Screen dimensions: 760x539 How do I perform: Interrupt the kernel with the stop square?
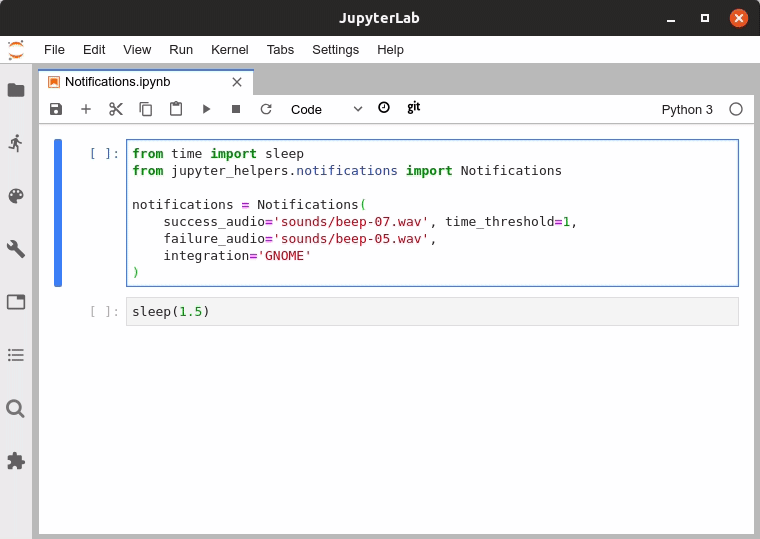coord(236,109)
